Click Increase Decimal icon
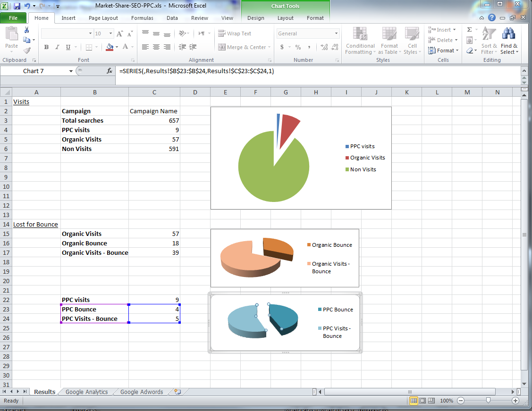Viewport: 532px width, 411px height. (324, 47)
